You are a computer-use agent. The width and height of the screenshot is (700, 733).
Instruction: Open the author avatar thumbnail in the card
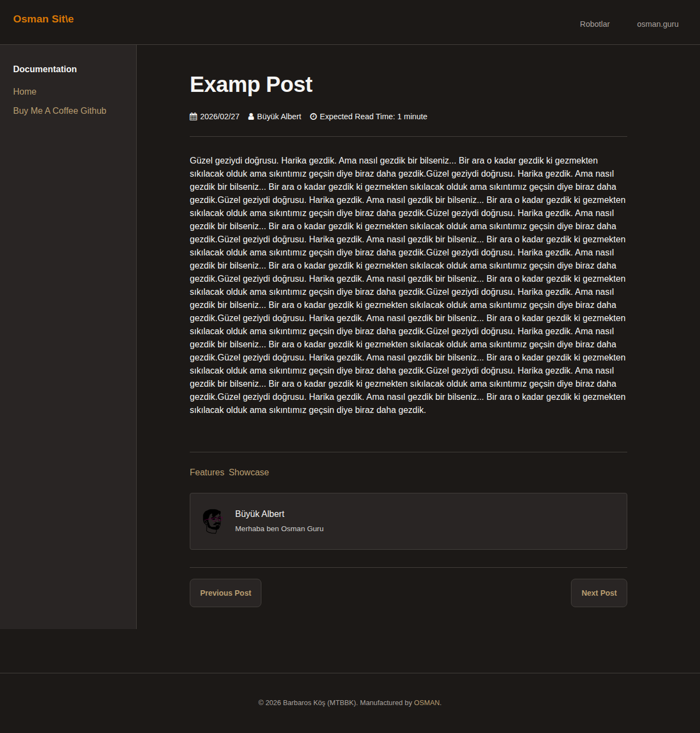pos(212,521)
